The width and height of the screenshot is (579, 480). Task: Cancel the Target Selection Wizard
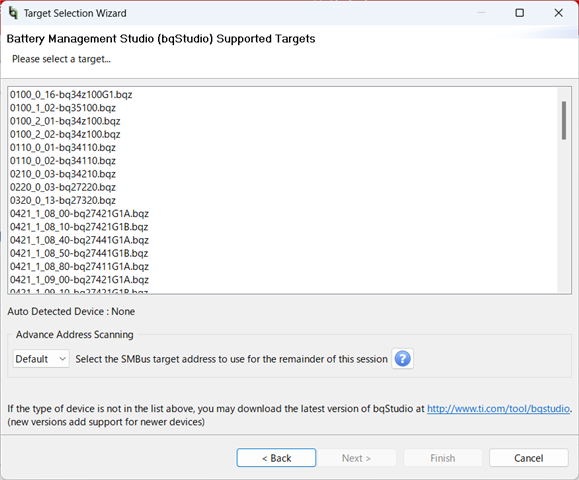click(528, 458)
